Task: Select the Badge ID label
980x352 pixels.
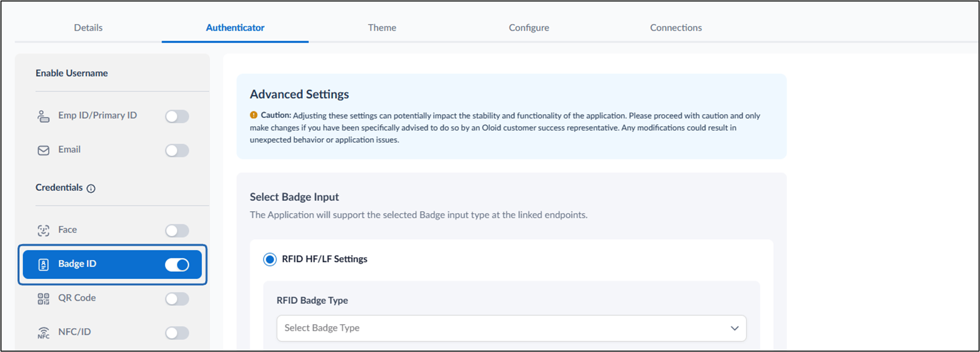Action: click(77, 264)
